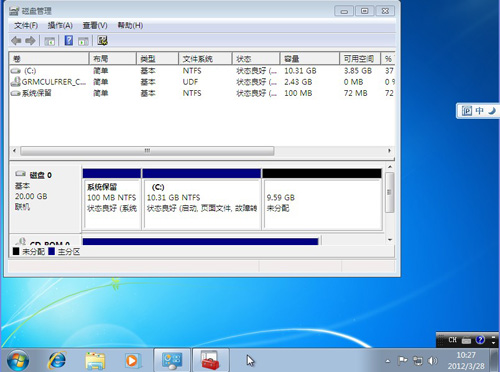
Task: Click the disk pane scroll-up arrow
Action: point(390,167)
